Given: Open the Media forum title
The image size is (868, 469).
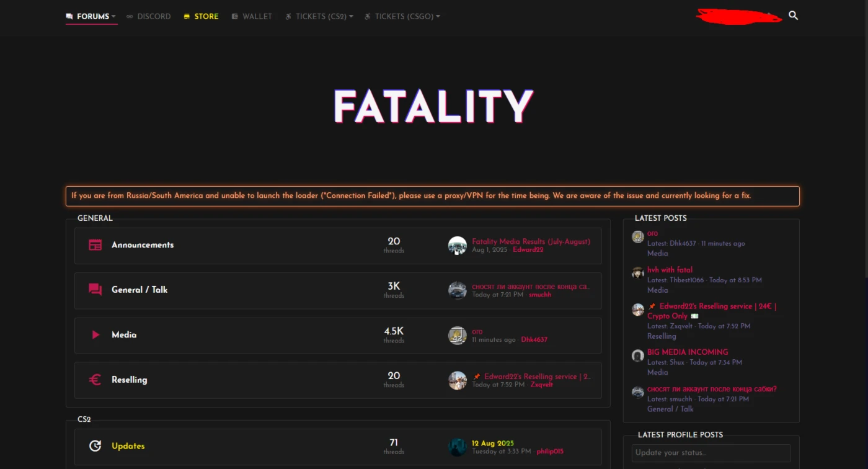Looking at the screenshot, I should click(124, 335).
